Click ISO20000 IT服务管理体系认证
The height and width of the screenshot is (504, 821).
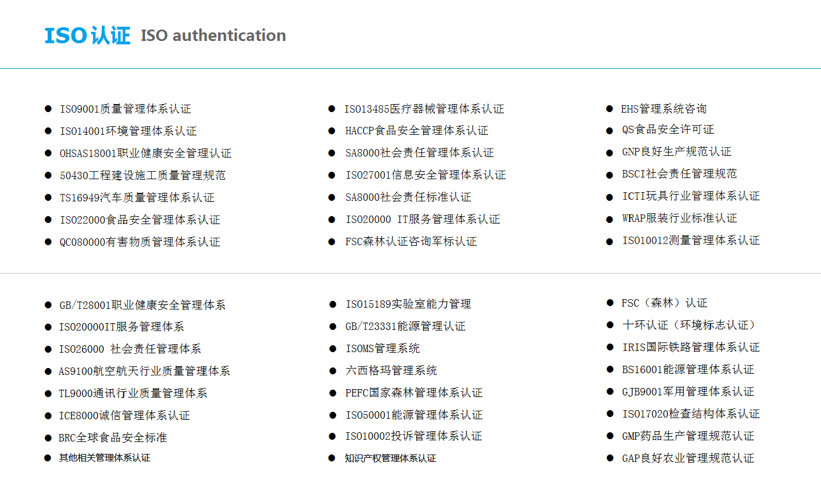422,219
